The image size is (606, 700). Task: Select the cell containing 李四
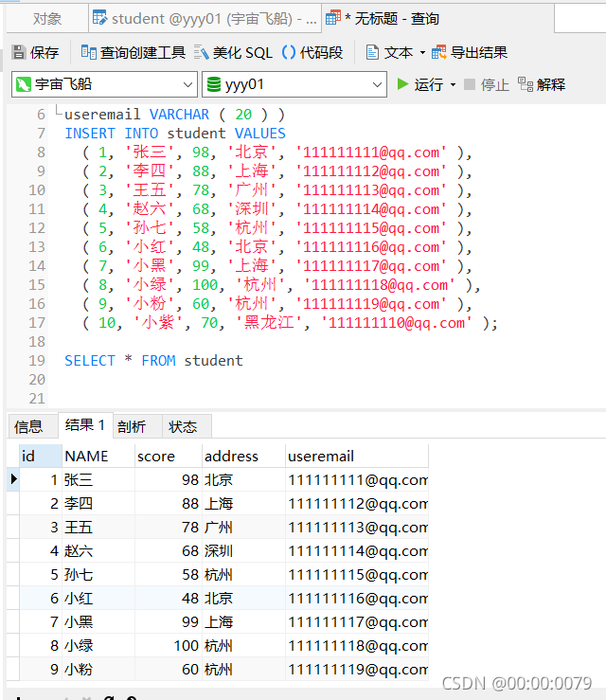pyautogui.click(x=98, y=504)
